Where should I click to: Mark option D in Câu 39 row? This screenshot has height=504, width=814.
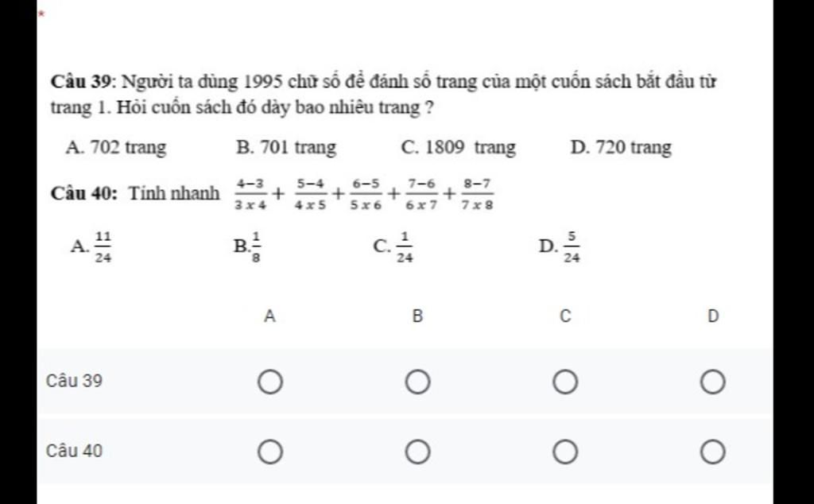coord(712,382)
